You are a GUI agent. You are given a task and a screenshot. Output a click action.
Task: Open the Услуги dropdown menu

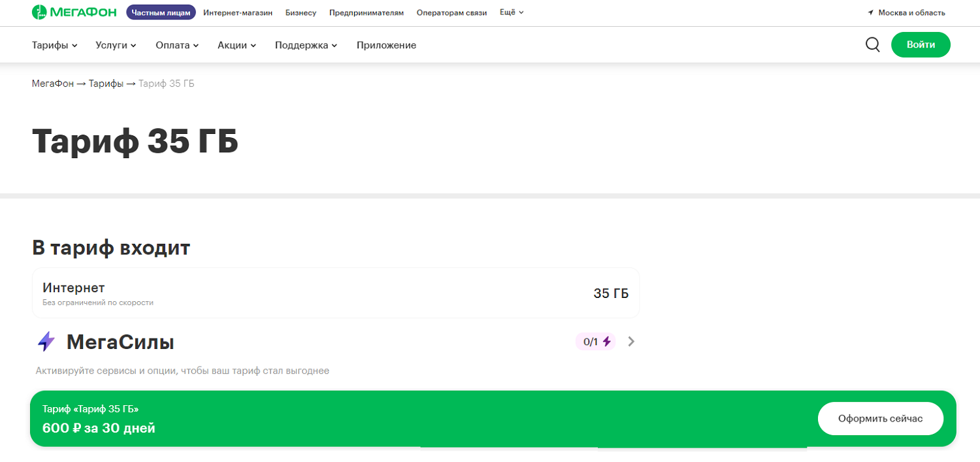[116, 45]
